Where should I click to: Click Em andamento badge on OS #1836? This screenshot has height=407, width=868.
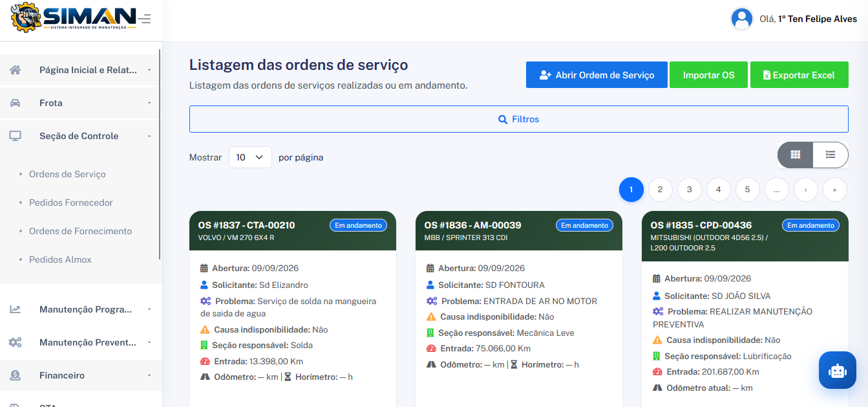coord(584,225)
